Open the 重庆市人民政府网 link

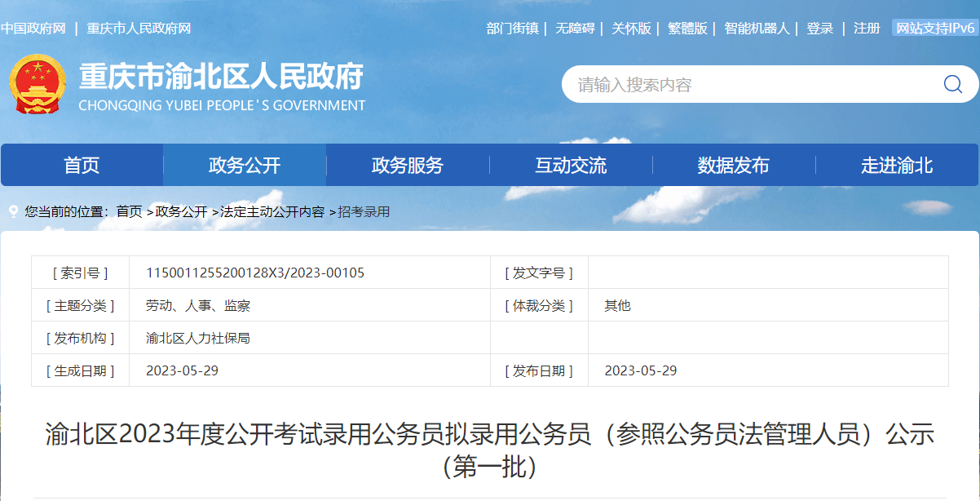point(139,29)
